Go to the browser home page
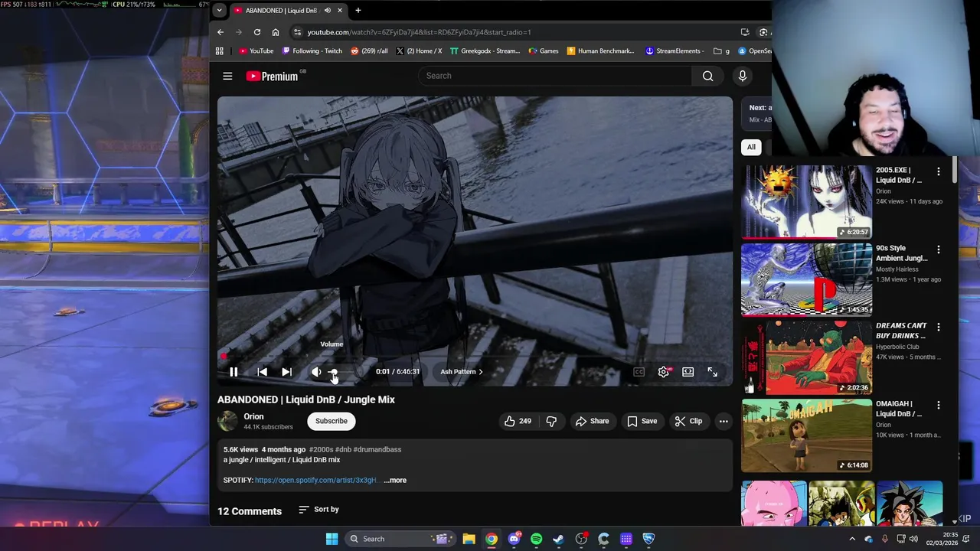 [x=276, y=32]
